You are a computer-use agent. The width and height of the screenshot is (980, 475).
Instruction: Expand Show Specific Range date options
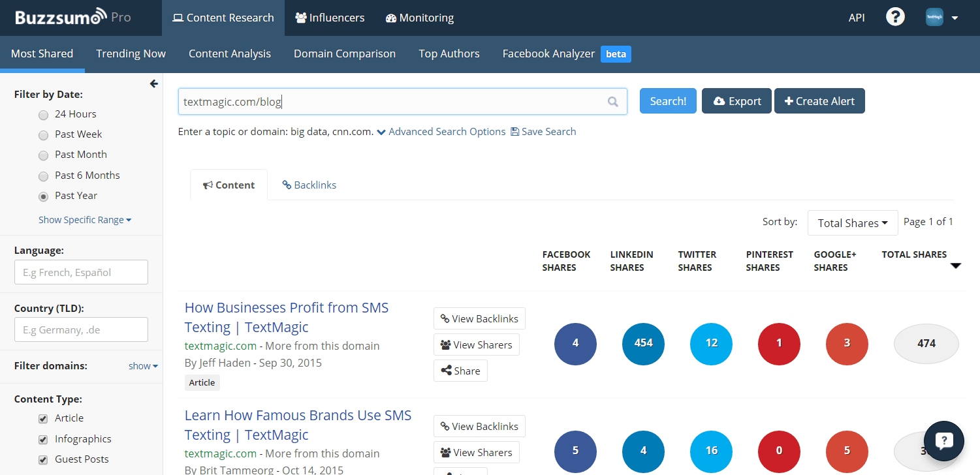click(x=85, y=220)
